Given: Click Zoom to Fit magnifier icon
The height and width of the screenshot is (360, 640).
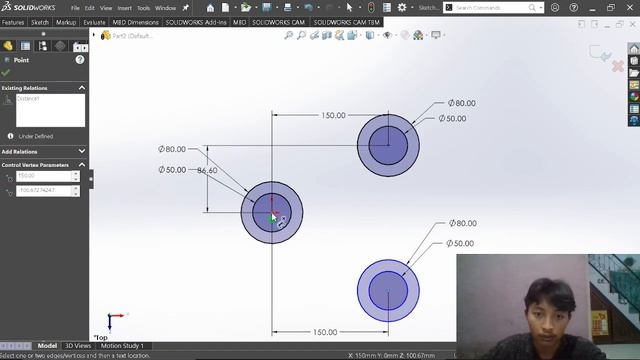Looking at the screenshot, I should [x=289, y=36].
